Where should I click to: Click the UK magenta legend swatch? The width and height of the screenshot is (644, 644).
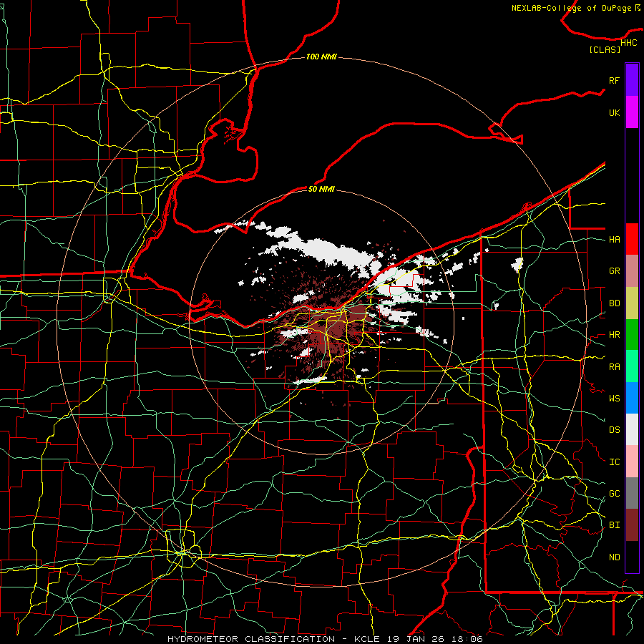(x=632, y=112)
